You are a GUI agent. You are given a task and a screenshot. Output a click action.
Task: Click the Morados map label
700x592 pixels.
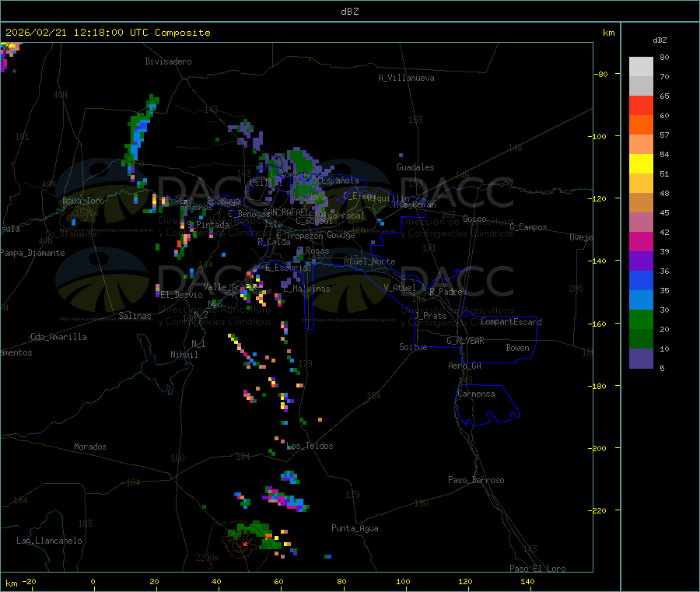(x=90, y=447)
